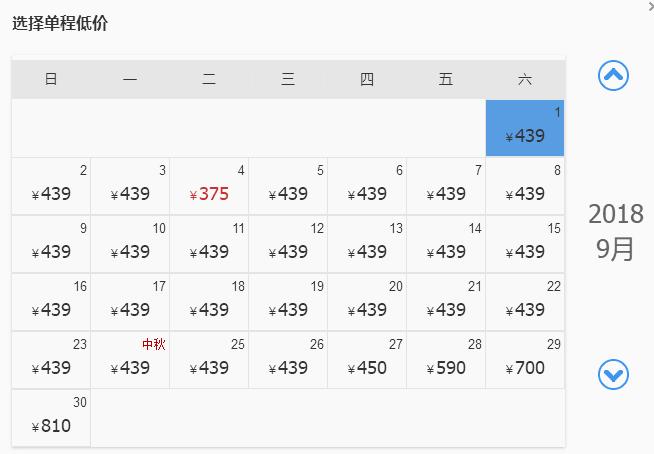Image resolution: width=654 pixels, height=454 pixels.
Task: Select September 15 fare cell
Action: tap(525, 244)
